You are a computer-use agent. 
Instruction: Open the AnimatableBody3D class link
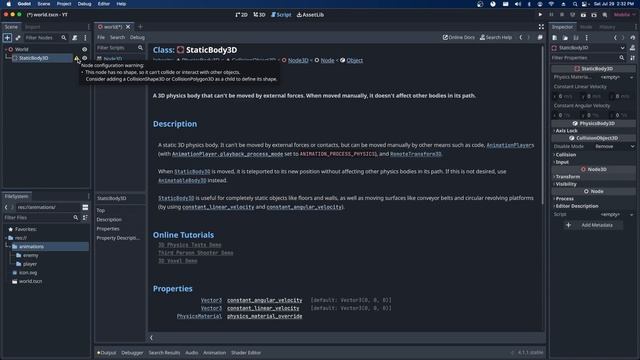(182, 180)
